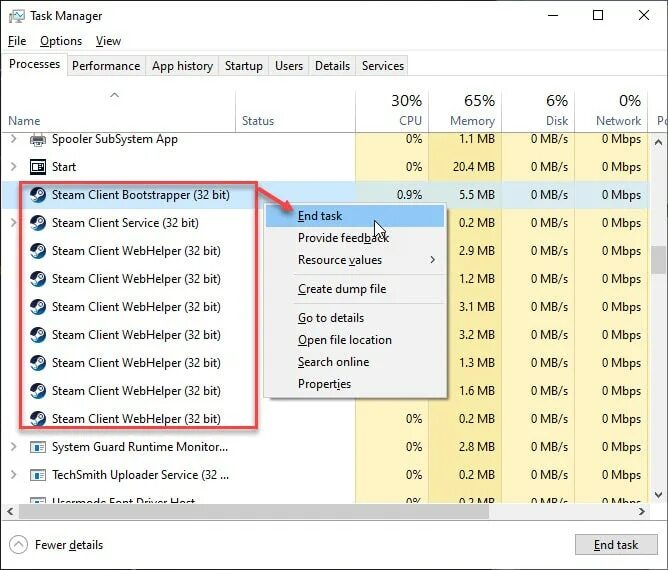
Task: Click the 1.1 MB memory value
Action: click(x=477, y=139)
